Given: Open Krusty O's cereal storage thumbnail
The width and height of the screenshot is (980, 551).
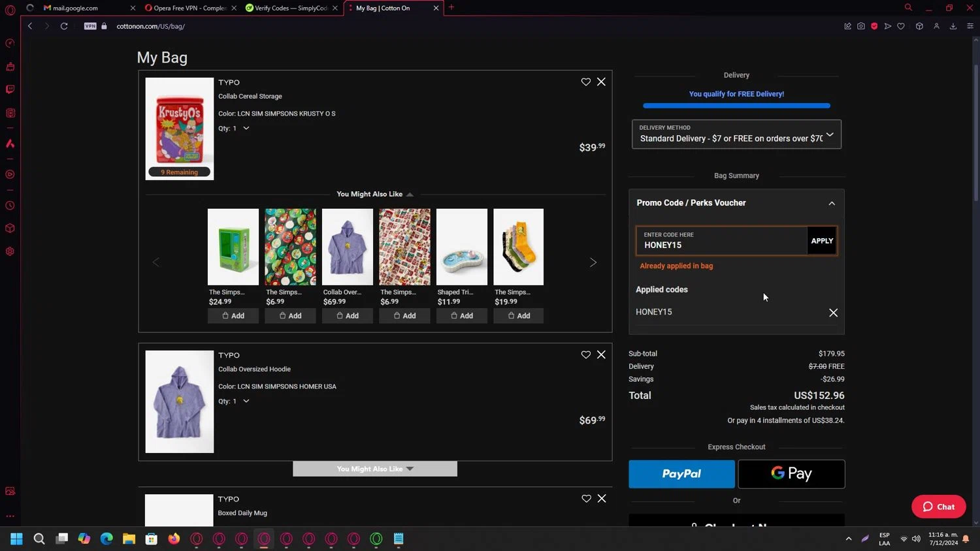Looking at the screenshot, I should coord(180,129).
